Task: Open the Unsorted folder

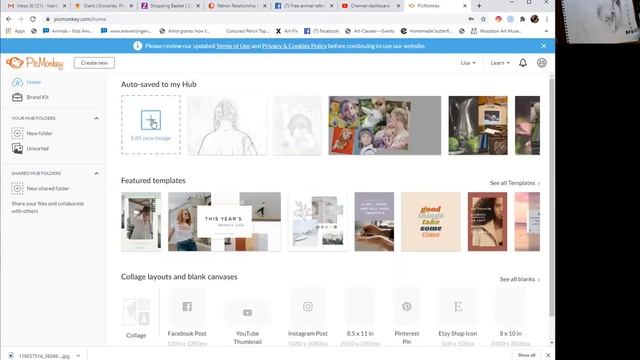Action: click(30, 149)
